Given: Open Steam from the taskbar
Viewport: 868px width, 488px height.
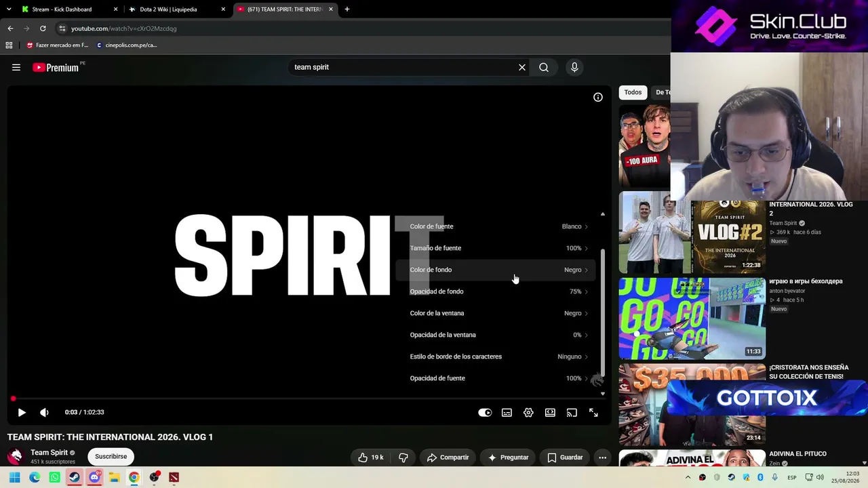Looking at the screenshot, I should click(75, 477).
